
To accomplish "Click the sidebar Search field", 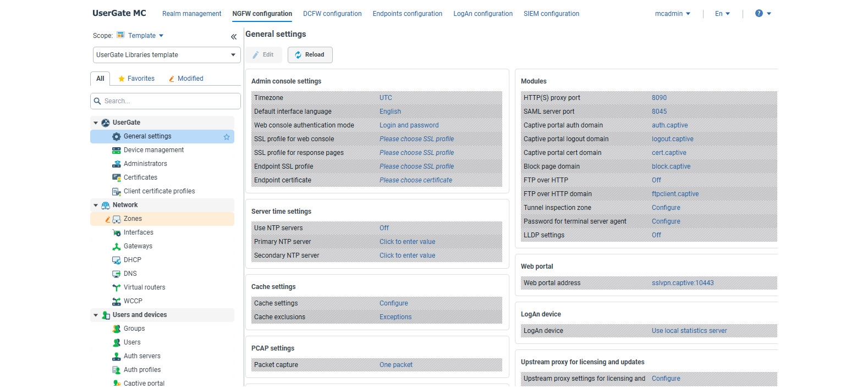I will click(x=166, y=101).
